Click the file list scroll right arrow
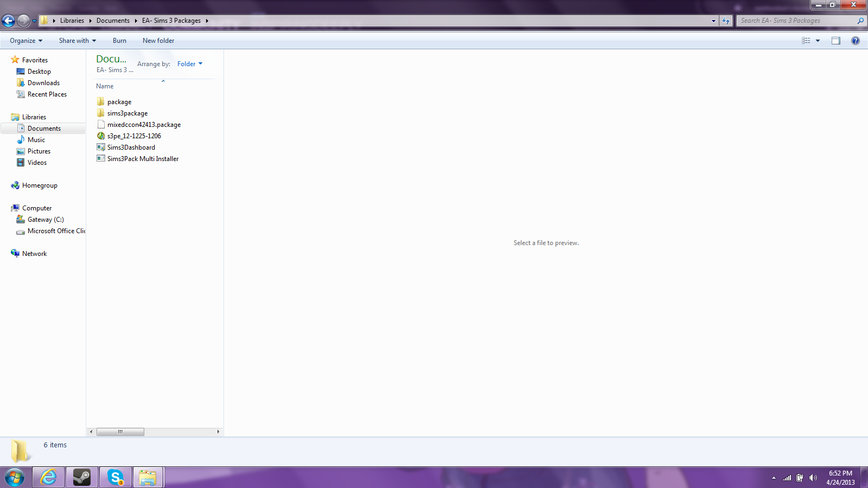The width and height of the screenshot is (868, 488). point(218,432)
